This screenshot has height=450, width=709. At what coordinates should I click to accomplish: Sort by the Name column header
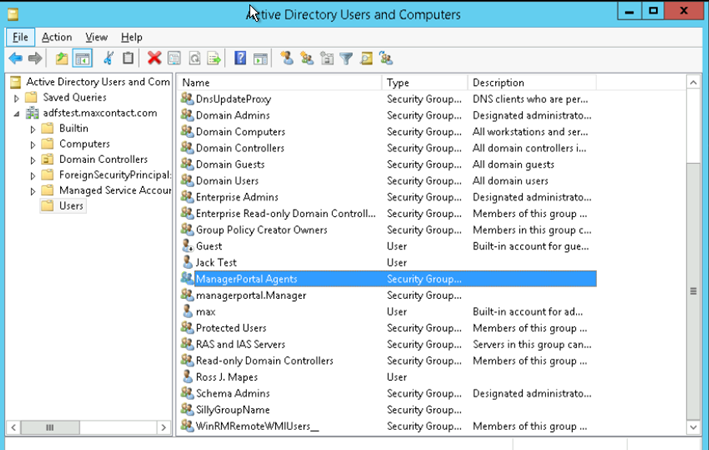tap(280, 82)
